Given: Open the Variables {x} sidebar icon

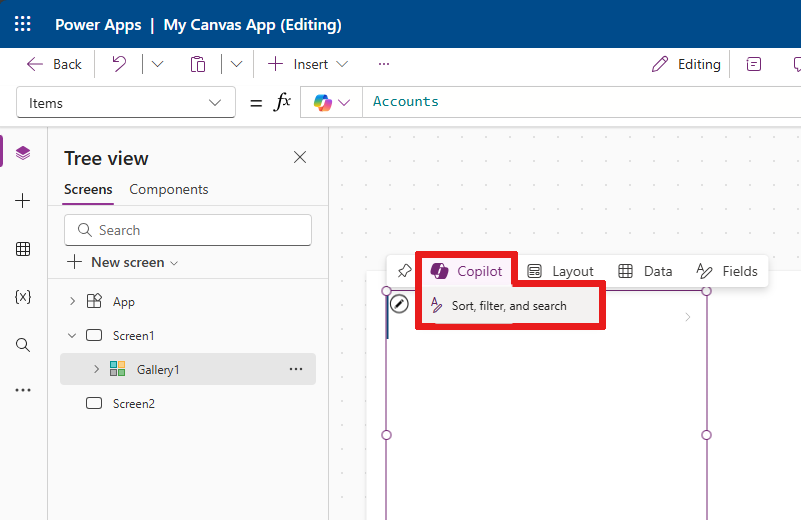Looking at the screenshot, I should (23, 297).
